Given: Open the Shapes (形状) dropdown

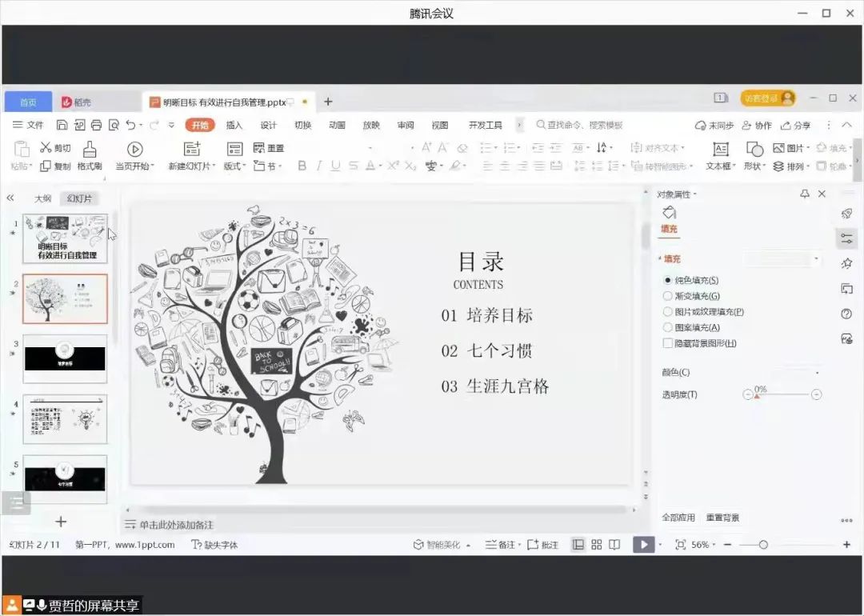Looking at the screenshot, I should (754, 166).
